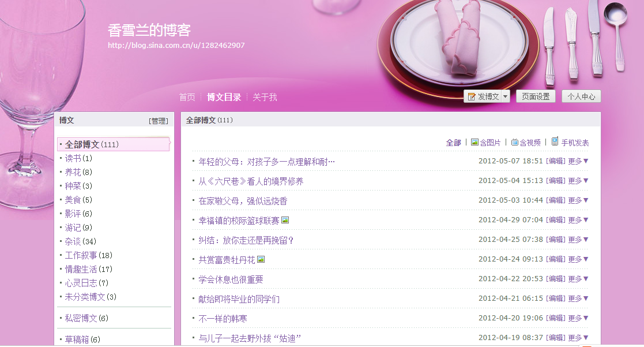
Task: Open post 年轻的父母：对孩子多一点理解和耐…
Action: click(266, 162)
